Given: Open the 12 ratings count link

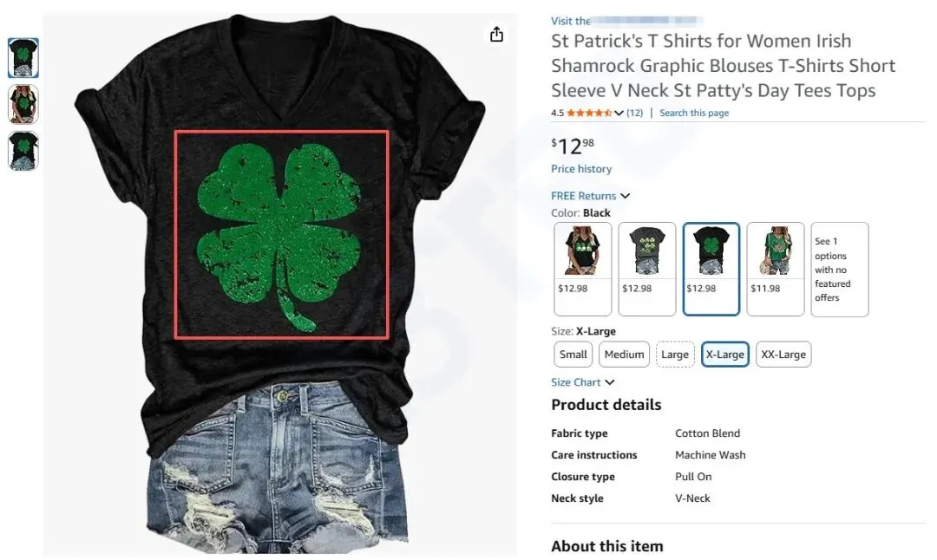Looking at the screenshot, I should click(x=634, y=113).
